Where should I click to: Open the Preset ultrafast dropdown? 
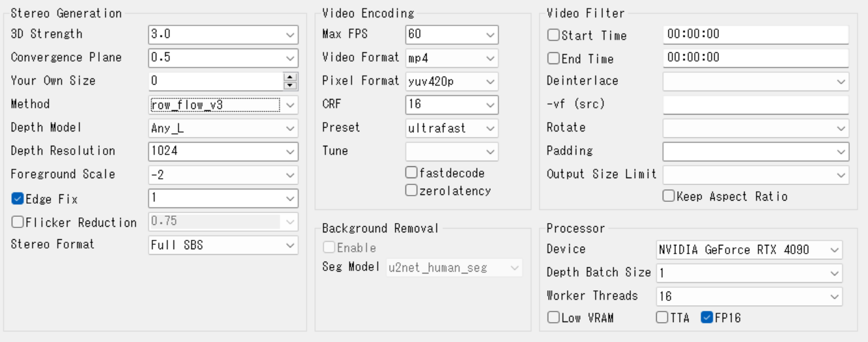[451, 128]
